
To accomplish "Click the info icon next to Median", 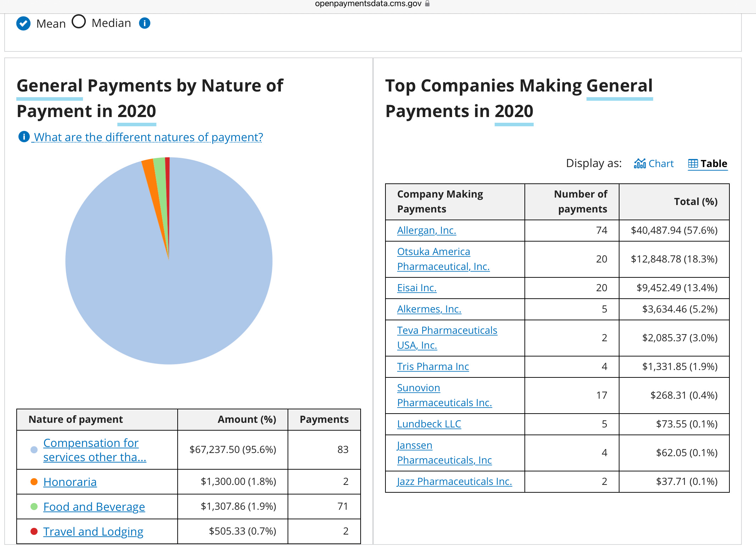I will click(145, 23).
